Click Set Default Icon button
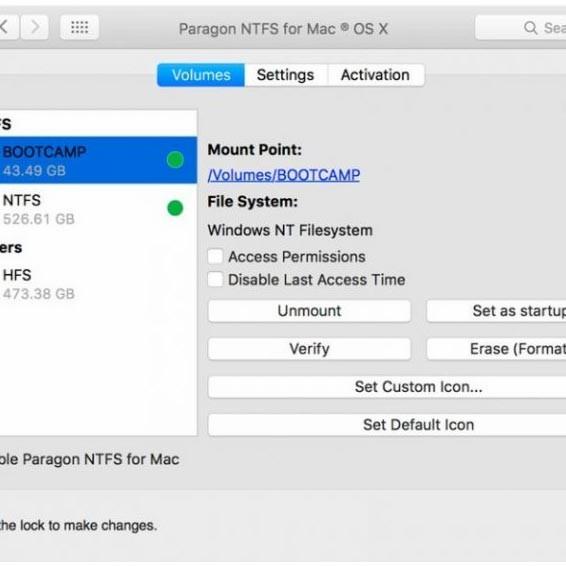This screenshot has height=566, width=566. [387, 424]
